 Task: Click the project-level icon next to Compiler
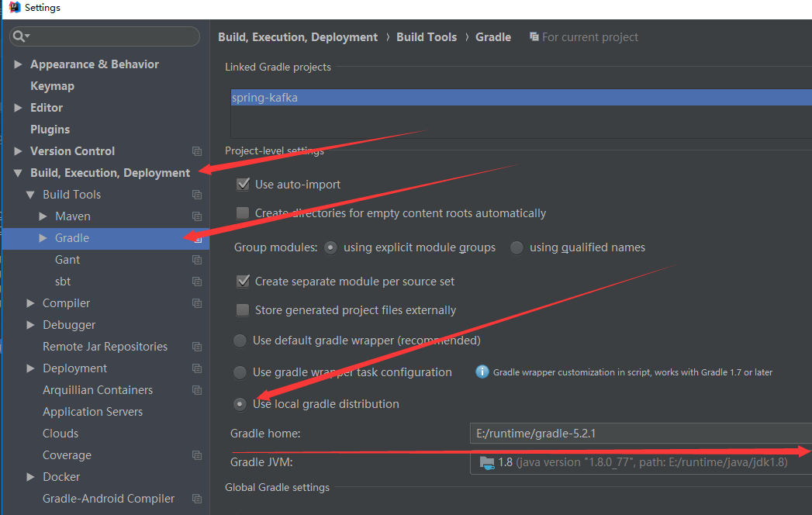[x=197, y=303]
